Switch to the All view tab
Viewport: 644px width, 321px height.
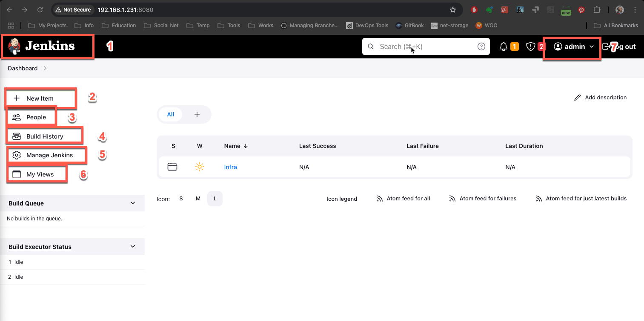(x=171, y=114)
